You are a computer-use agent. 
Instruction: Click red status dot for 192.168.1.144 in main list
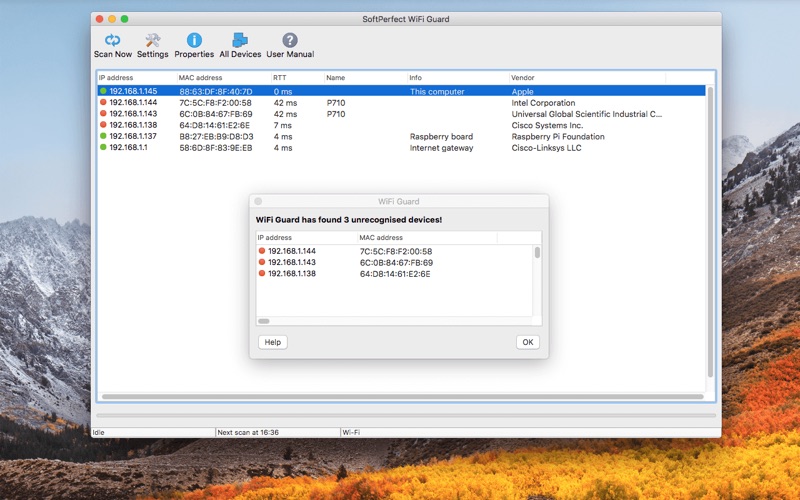pyautogui.click(x=103, y=103)
